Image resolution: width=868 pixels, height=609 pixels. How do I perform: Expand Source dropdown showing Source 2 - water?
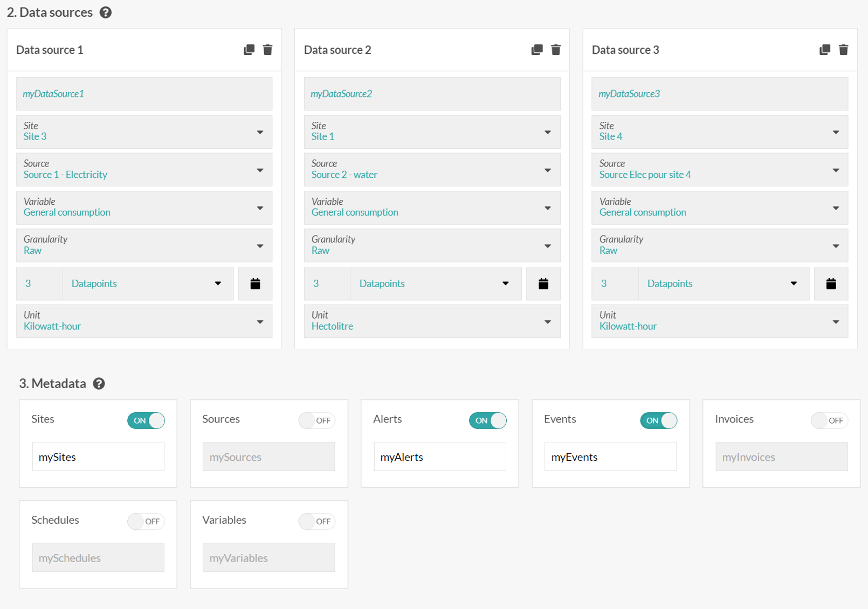[x=432, y=170]
